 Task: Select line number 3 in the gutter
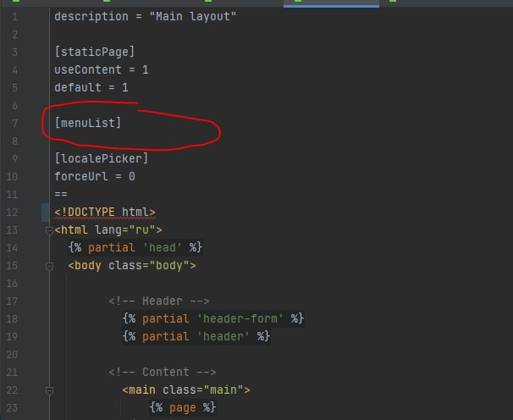[14, 52]
